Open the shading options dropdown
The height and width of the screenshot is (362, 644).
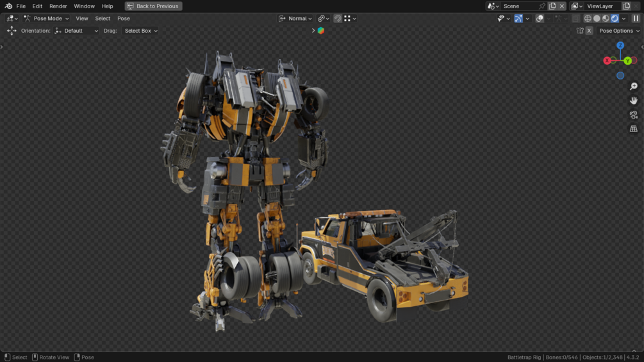pyautogui.click(x=624, y=19)
